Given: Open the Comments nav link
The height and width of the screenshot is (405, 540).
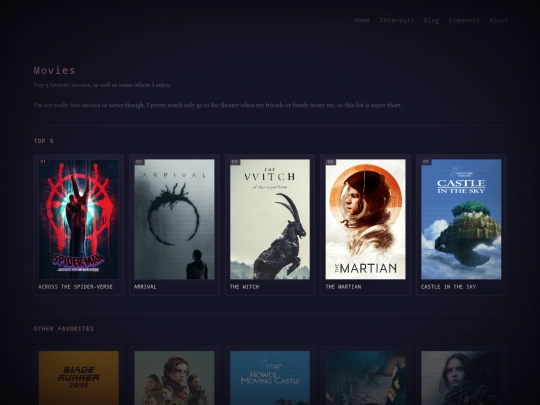Looking at the screenshot, I should (x=464, y=20).
